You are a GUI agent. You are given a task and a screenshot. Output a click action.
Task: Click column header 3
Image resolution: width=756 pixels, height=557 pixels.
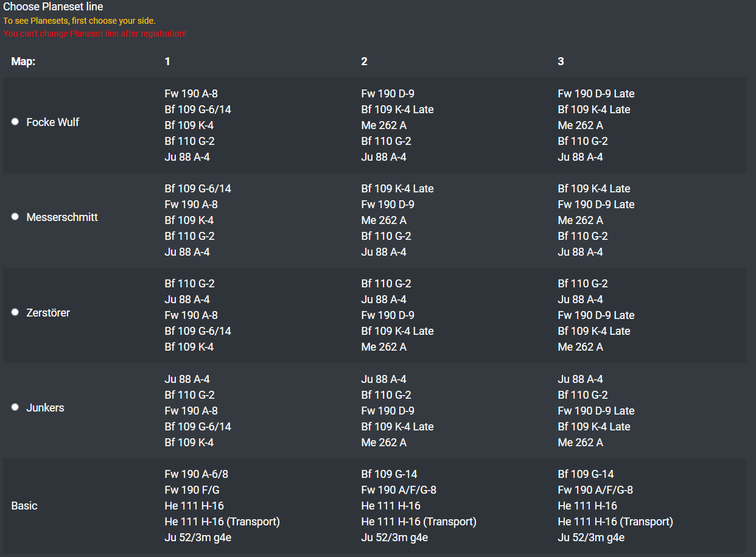(x=561, y=61)
